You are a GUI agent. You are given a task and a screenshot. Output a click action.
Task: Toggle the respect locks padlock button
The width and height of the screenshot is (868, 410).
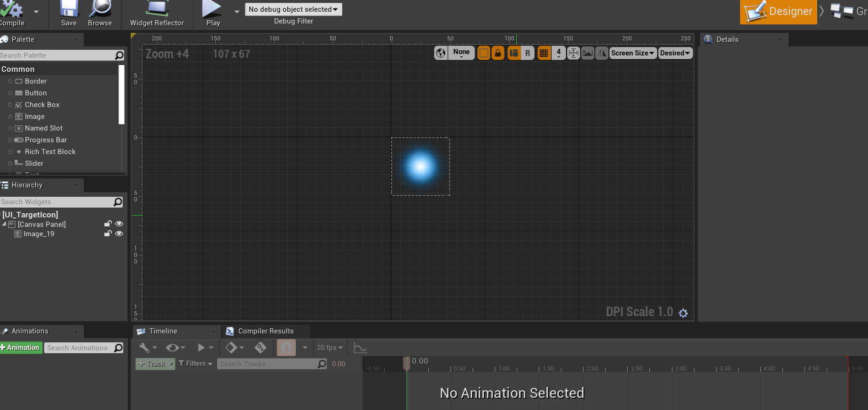coord(498,53)
